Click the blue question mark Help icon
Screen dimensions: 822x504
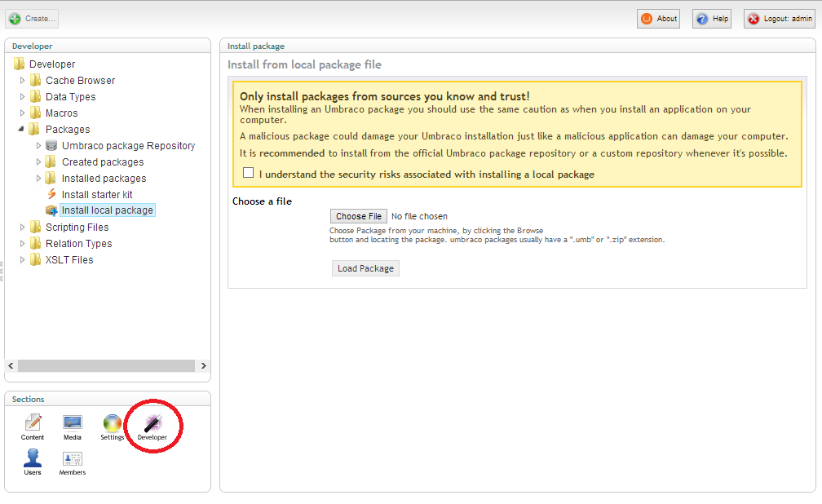tap(702, 19)
